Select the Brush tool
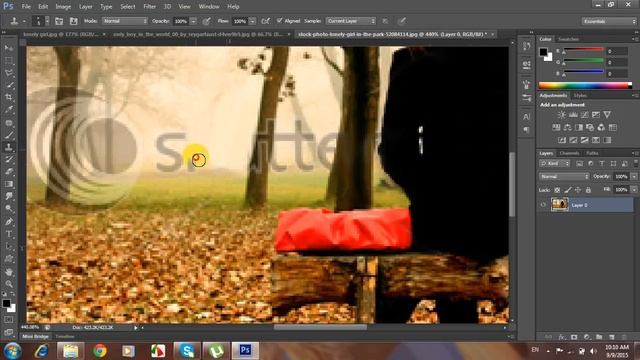 coord(9,135)
